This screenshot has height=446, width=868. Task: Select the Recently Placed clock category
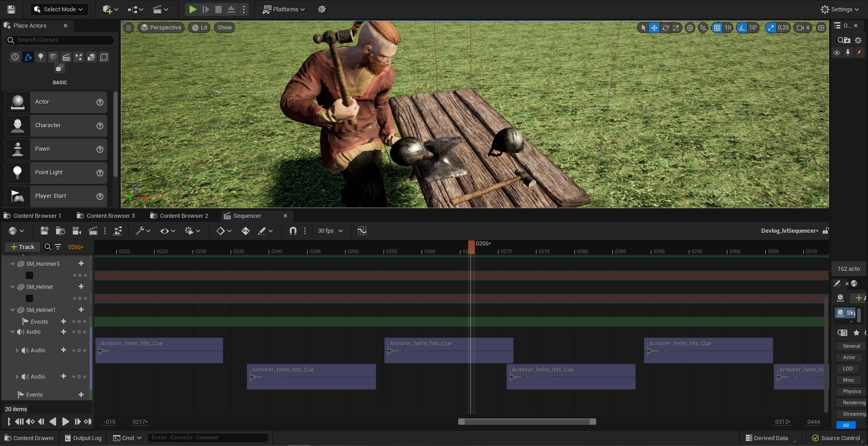15,57
